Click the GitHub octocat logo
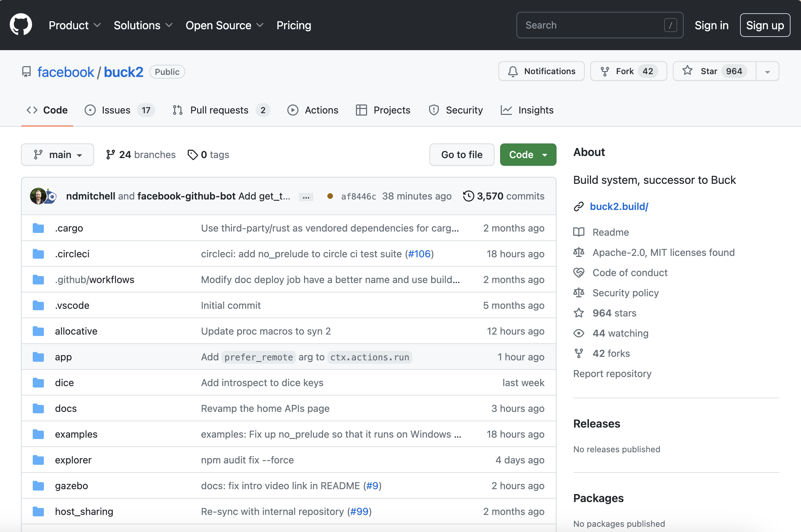The height and width of the screenshot is (532, 801). pyautogui.click(x=21, y=25)
